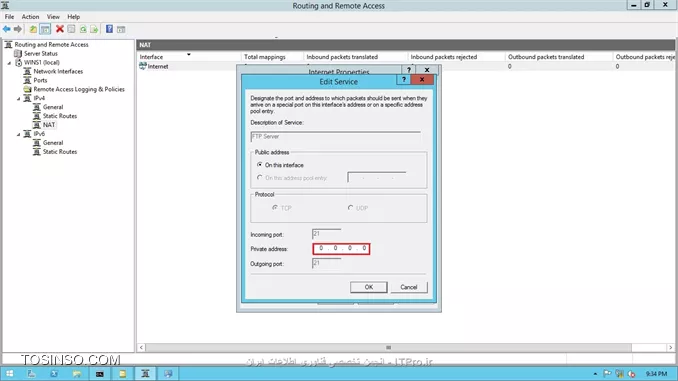678x381 pixels.
Task: Select the On this interface radio button
Action: [x=259, y=165]
